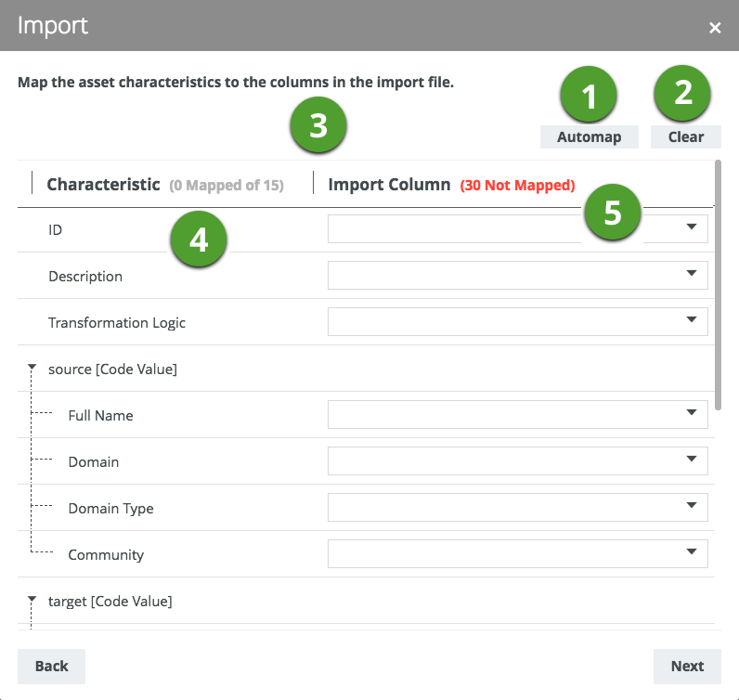Viewport: 739px width, 700px height.
Task: Close the Import dialog
Action: [x=715, y=27]
